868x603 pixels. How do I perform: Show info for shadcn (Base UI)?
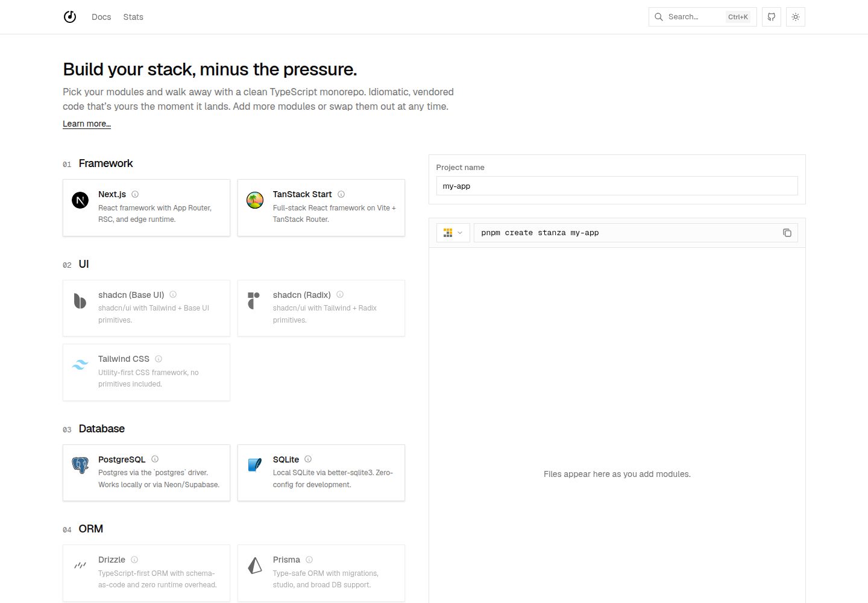point(173,294)
